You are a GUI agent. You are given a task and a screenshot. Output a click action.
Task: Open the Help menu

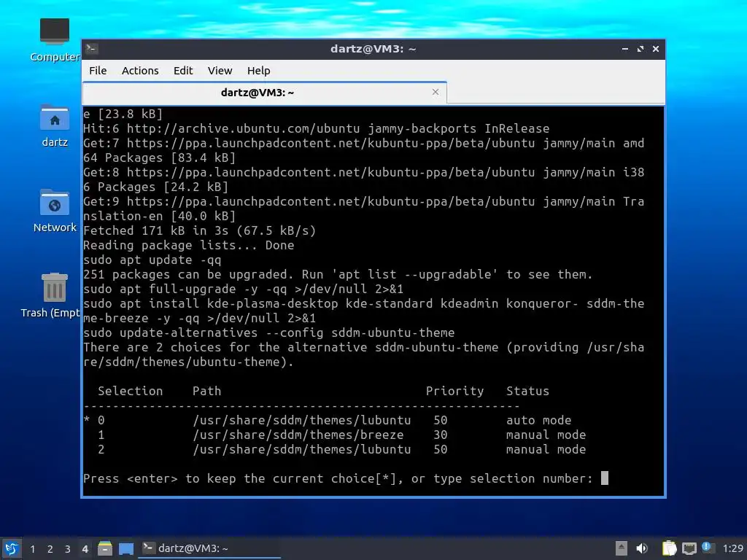[x=259, y=71]
